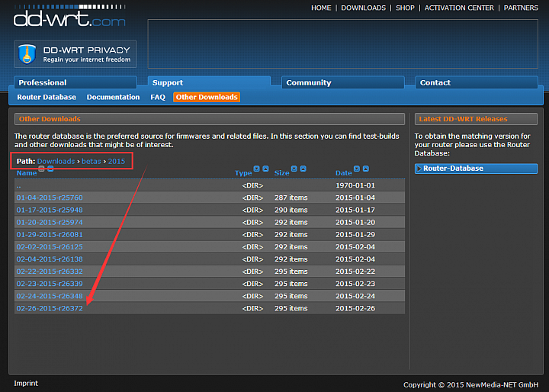Screen dimensions: 549x392
Task: Select Other Downloads submenu item
Action: [x=207, y=97]
